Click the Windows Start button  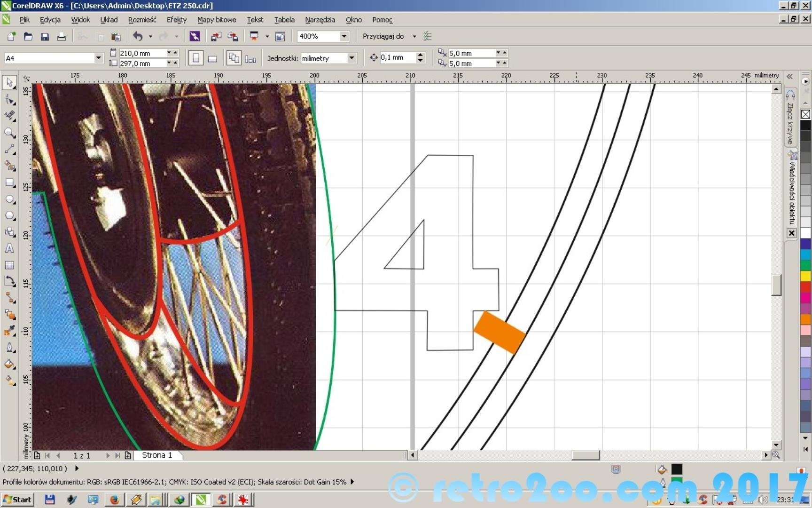(x=17, y=500)
